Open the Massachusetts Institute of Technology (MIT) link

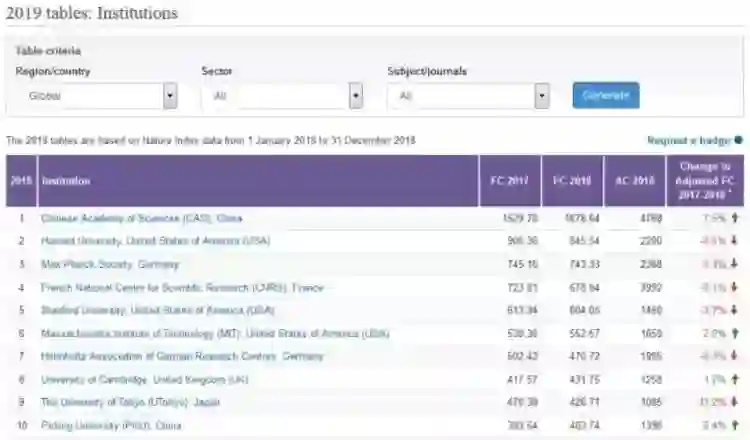click(x=215, y=333)
